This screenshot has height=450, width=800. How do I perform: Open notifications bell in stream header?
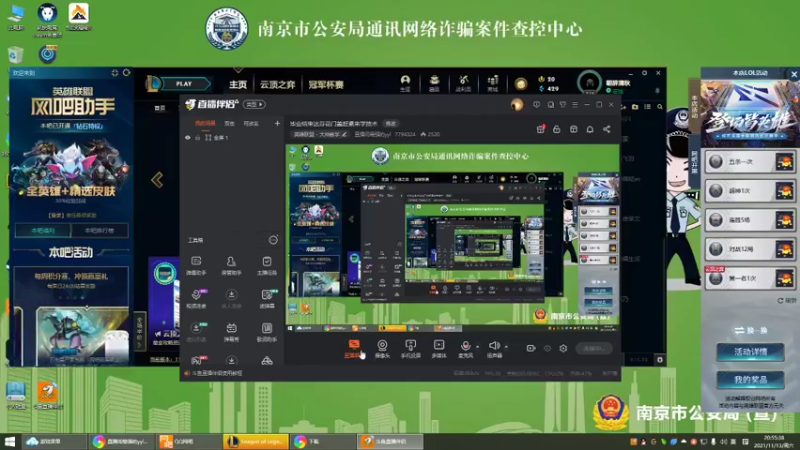[x=590, y=129]
